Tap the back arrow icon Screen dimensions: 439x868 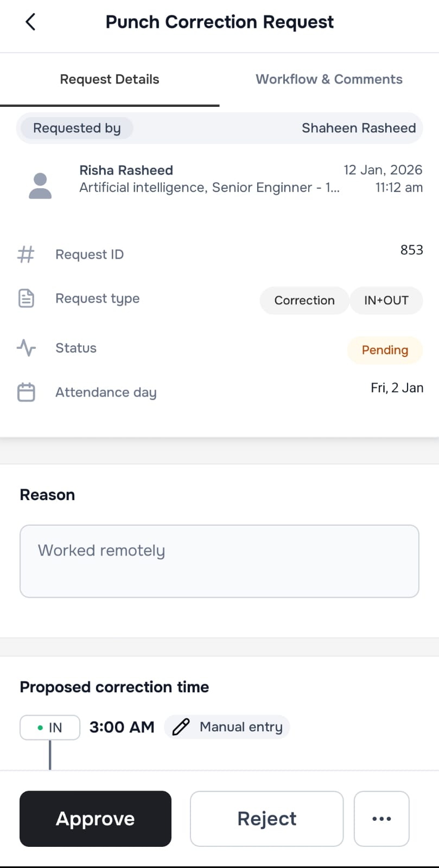coord(30,22)
